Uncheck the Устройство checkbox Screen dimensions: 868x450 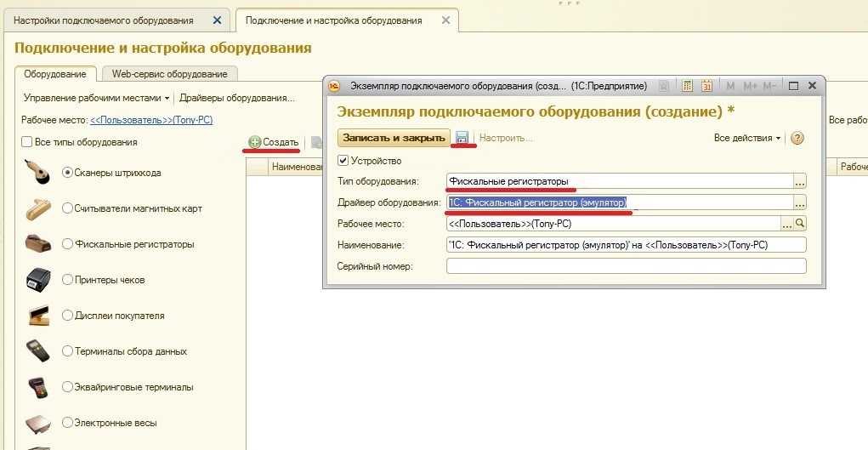coord(343,160)
